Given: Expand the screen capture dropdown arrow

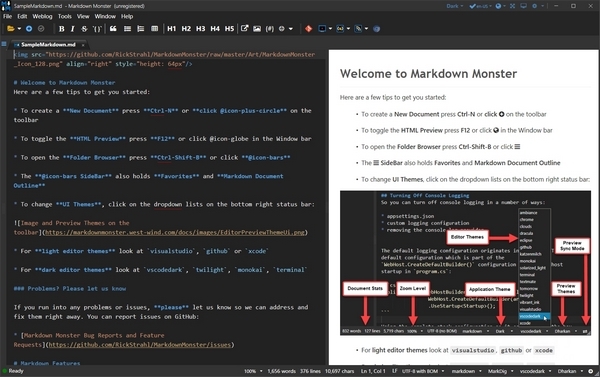Looking at the screenshot, I should (x=330, y=29).
